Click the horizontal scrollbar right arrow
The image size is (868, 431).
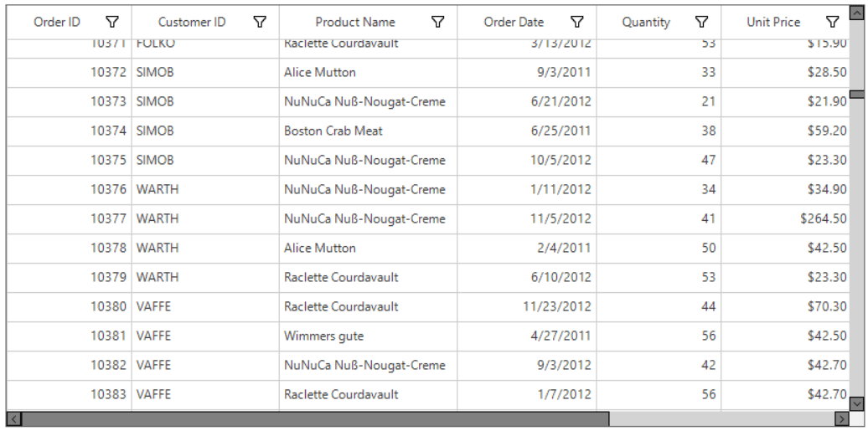[x=842, y=418]
